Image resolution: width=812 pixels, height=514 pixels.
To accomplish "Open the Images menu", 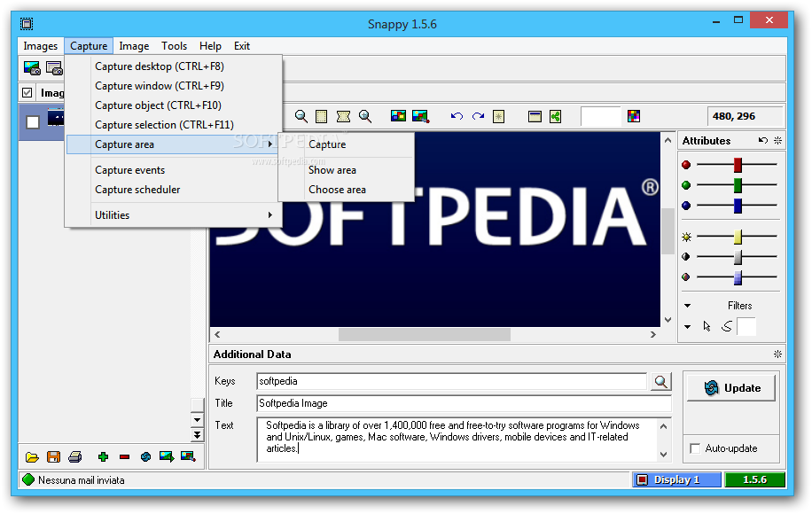I will coord(41,45).
